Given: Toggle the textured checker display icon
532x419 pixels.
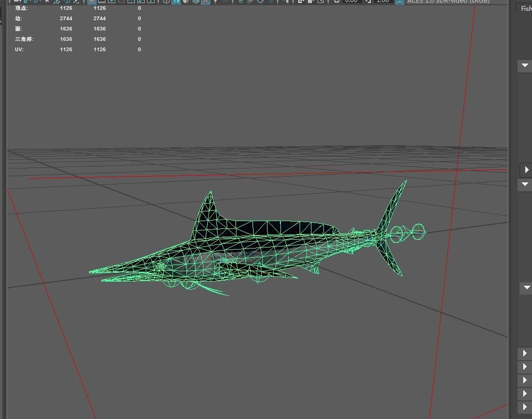Looking at the screenshot, I should (206, 2).
